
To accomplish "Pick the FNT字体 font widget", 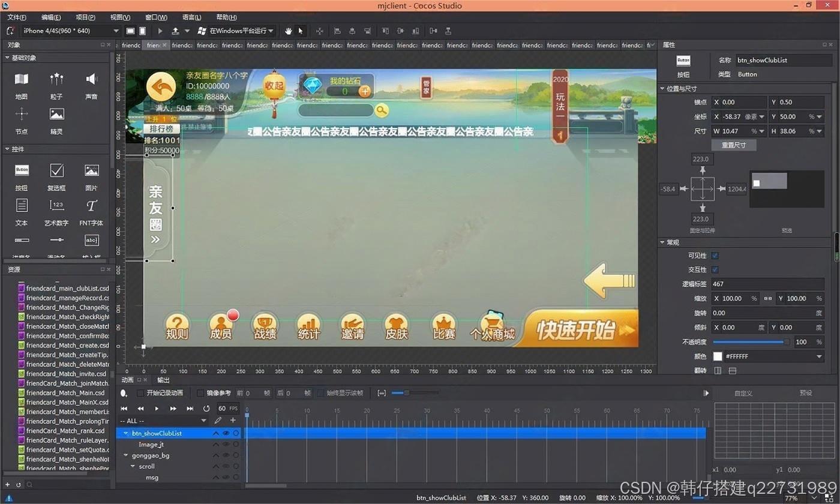I will tap(91, 212).
